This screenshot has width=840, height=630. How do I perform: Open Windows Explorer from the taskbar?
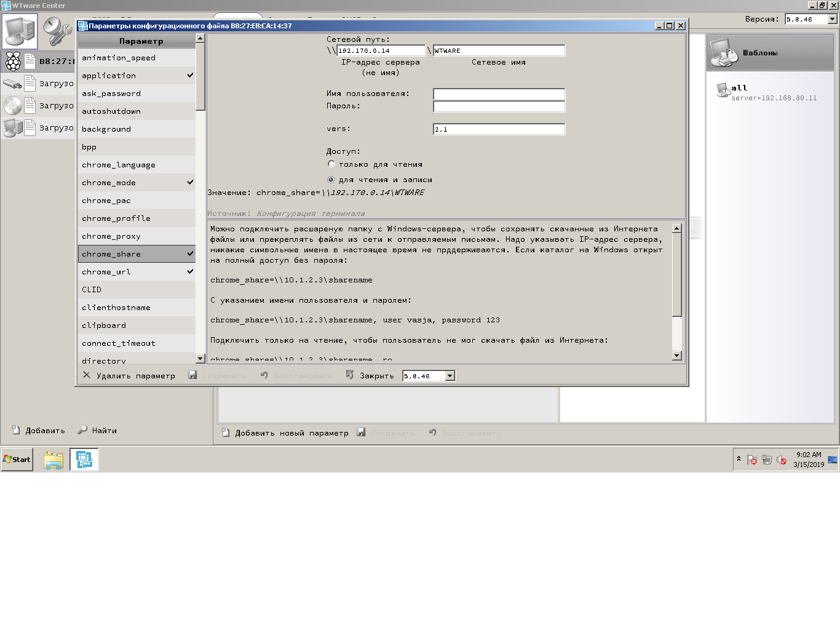(53, 460)
